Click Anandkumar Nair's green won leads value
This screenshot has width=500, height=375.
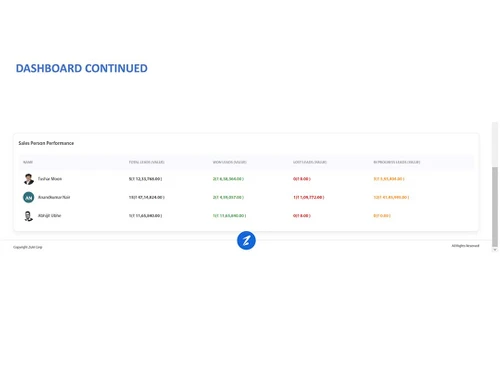point(228,197)
